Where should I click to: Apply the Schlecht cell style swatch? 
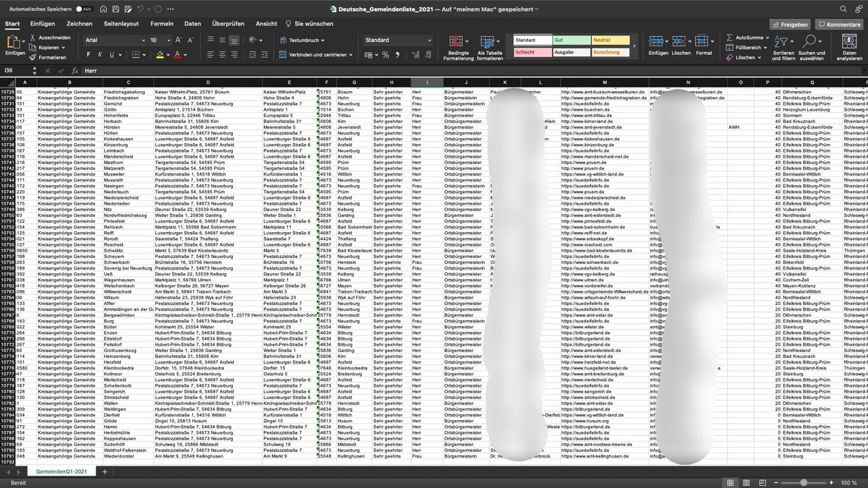click(532, 52)
